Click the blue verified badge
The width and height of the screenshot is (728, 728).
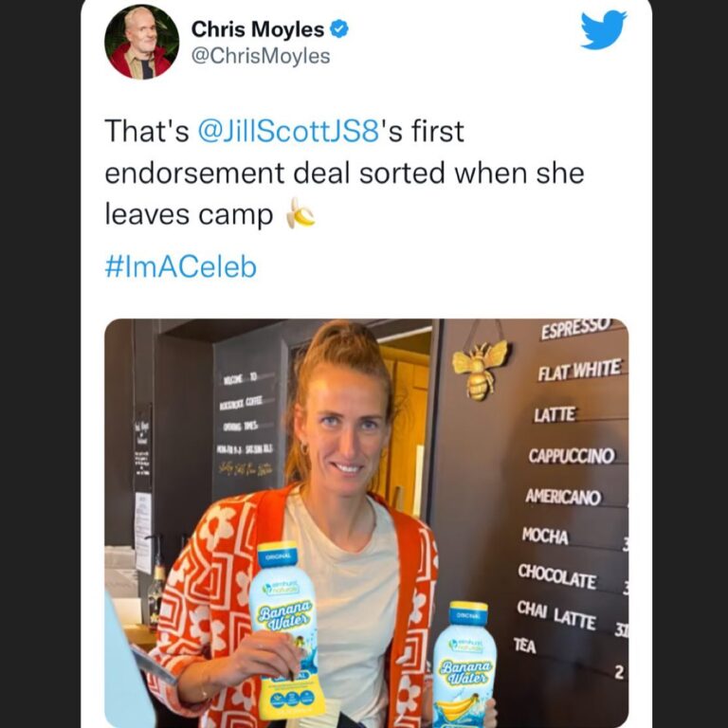339,29
